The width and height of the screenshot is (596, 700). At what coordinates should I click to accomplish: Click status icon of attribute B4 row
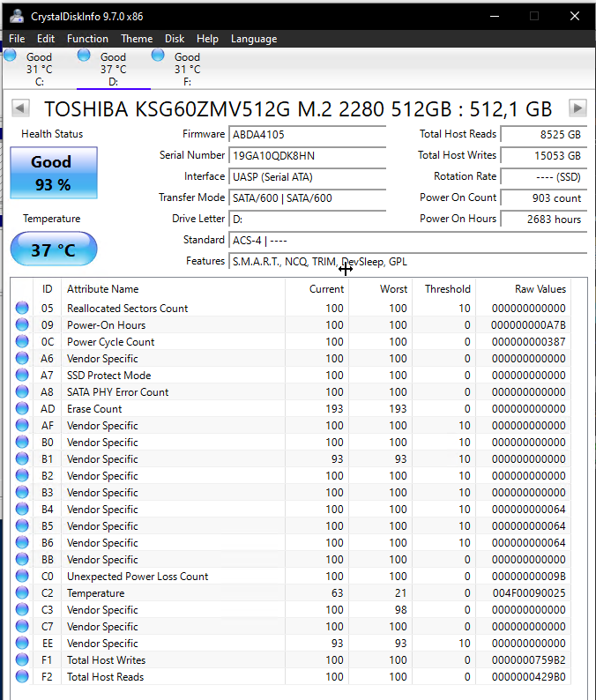click(22, 509)
